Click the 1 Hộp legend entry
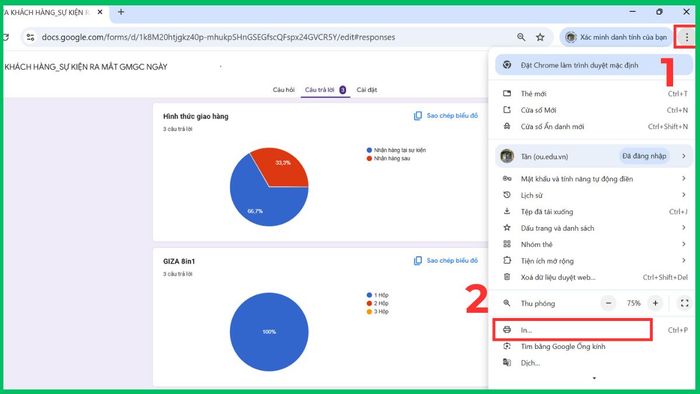 pyautogui.click(x=377, y=295)
